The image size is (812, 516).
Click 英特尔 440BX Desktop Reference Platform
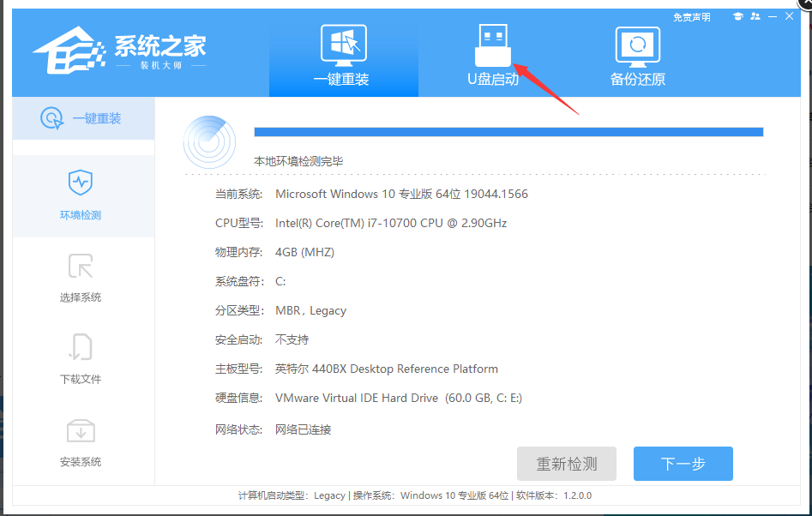coord(387,369)
